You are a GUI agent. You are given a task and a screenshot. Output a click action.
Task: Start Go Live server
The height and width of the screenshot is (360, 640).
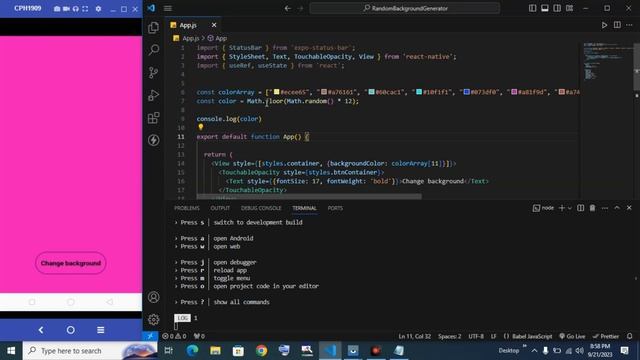pyautogui.click(x=572, y=336)
